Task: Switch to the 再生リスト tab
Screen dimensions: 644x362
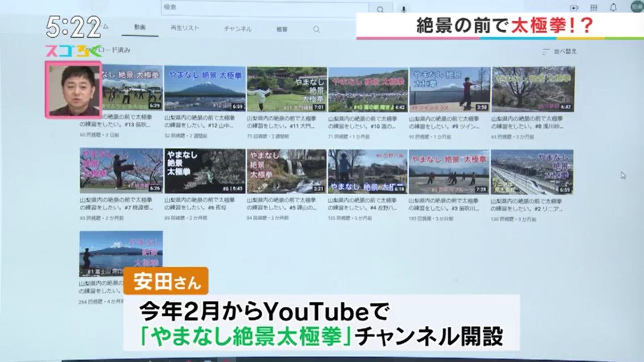Action: coord(185,28)
